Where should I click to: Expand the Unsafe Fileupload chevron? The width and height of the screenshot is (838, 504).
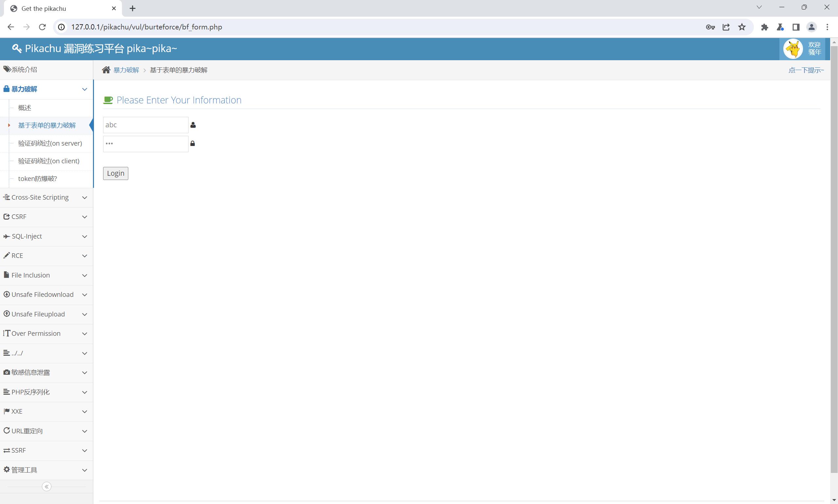(84, 315)
